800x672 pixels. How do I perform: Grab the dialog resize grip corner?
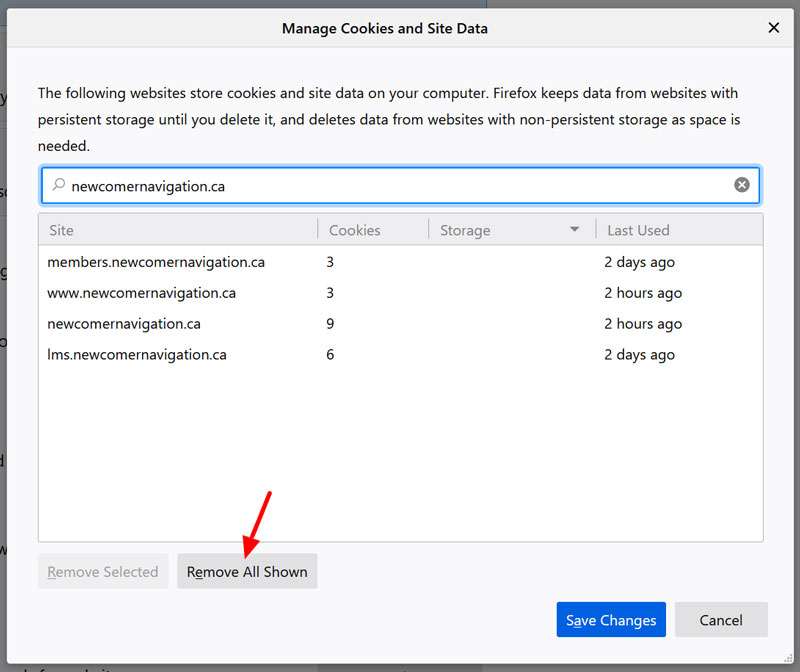pos(788,658)
